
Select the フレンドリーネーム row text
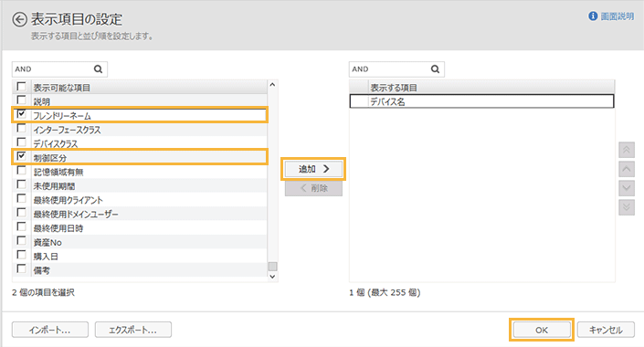62,116
